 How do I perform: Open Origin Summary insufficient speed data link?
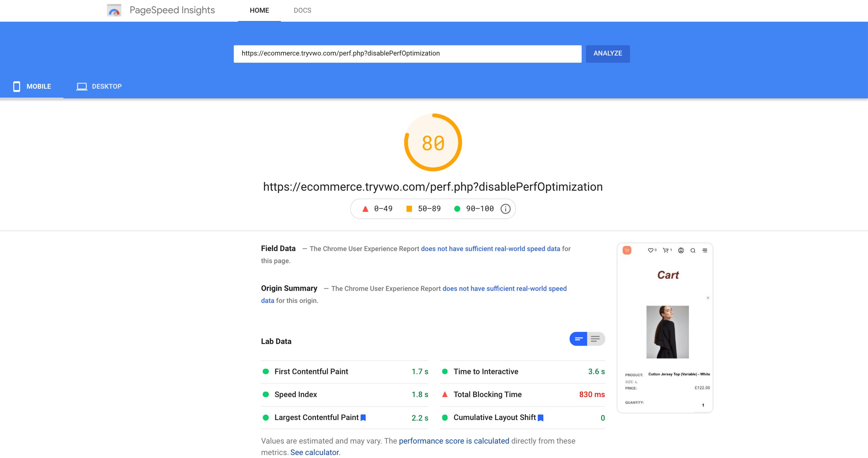(505, 289)
